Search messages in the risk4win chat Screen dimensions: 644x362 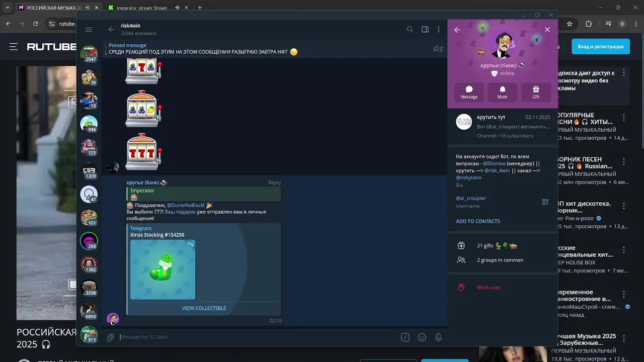410,30
